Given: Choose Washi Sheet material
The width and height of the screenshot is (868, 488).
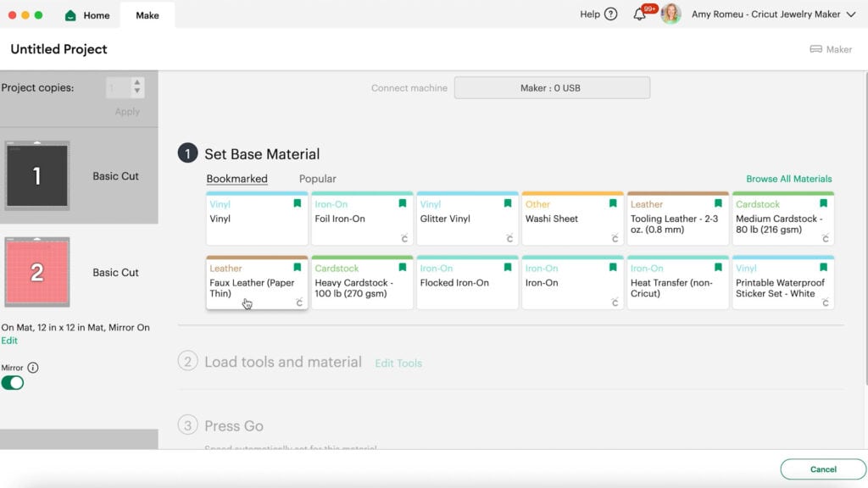Looking at the screenshot, I should (x=572, y=219).
